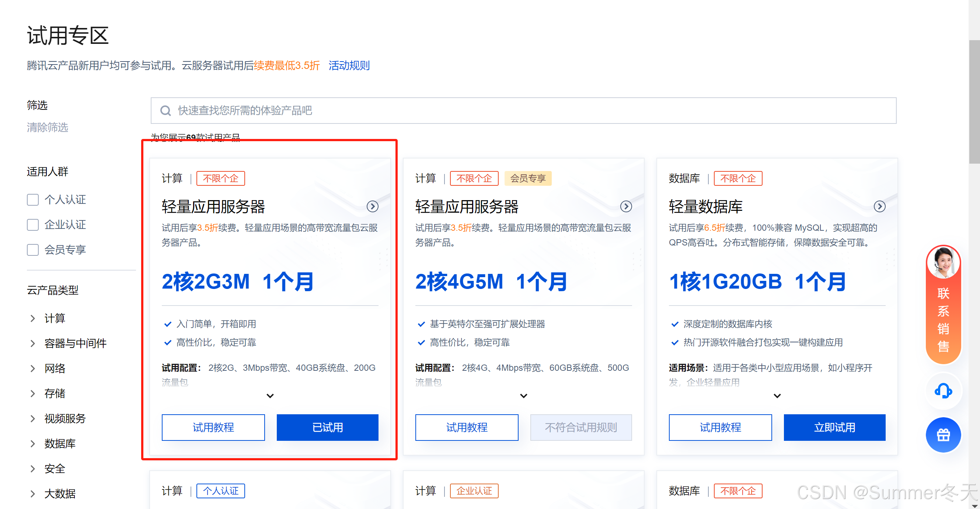Check the 企业认证 checkbox
Screen dimensions: 980x509
tap(33, 224)
